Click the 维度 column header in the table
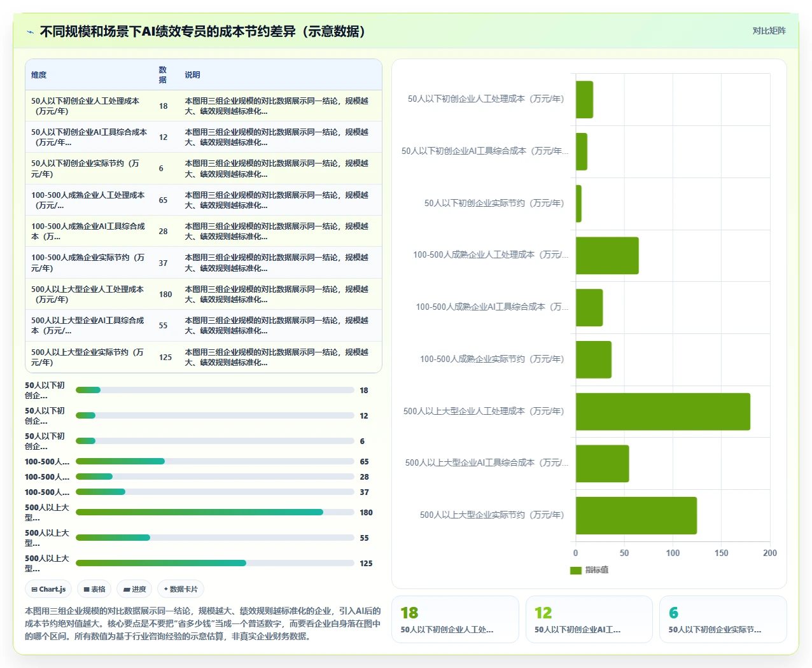812x668 pixels. coord(39,75)
